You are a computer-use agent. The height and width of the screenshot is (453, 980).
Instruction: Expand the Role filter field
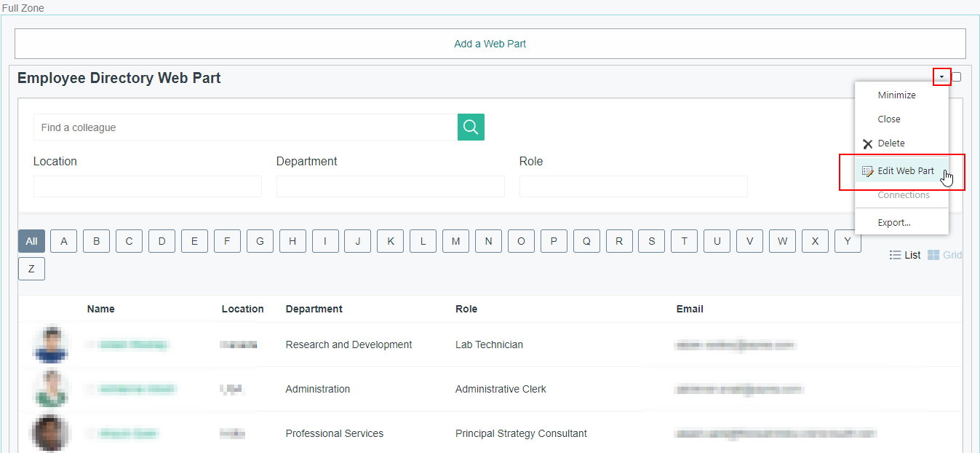tap(633, 186)
